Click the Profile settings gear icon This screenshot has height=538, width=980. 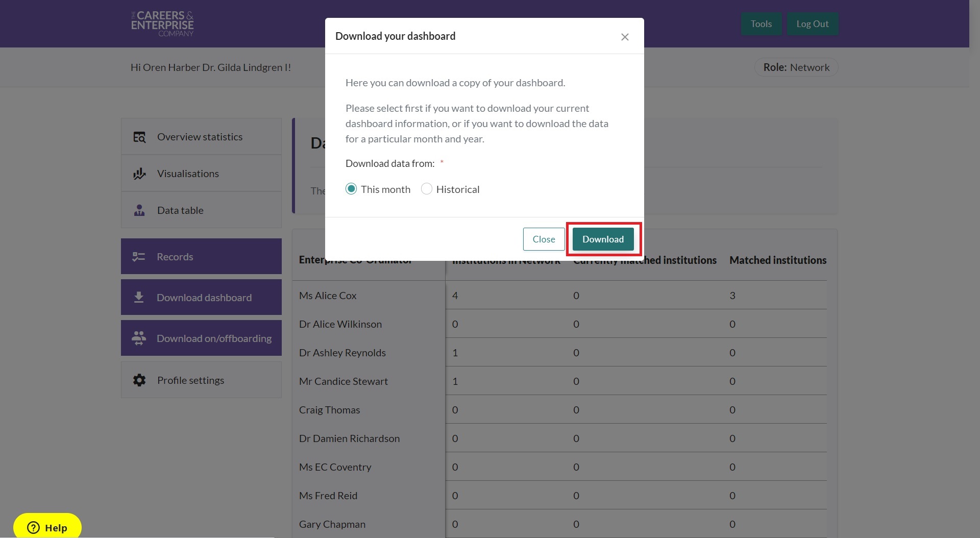coord(139,380)
